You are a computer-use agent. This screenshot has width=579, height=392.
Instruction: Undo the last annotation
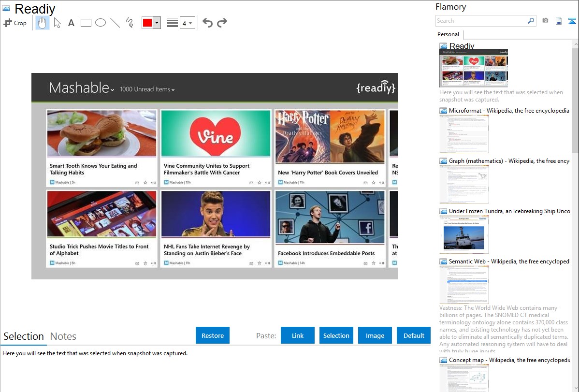[207, 23]
